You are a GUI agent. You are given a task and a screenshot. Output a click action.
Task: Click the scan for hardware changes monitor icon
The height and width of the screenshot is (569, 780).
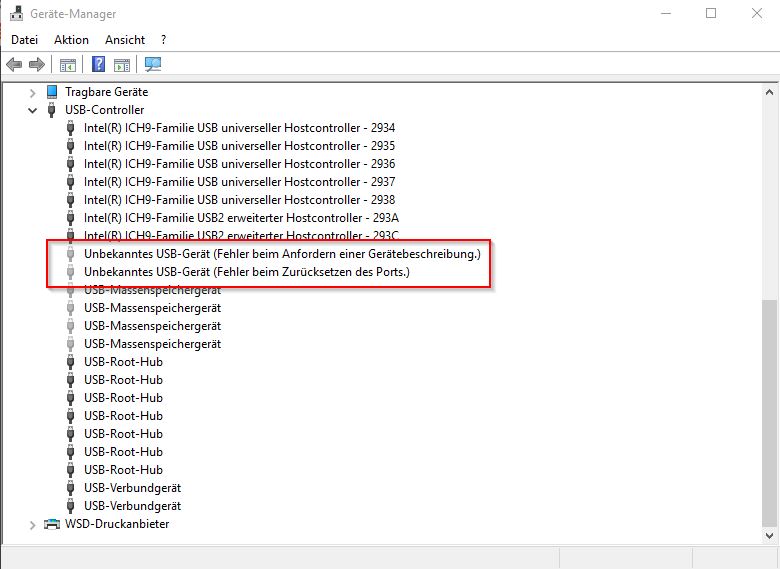tap(153, 65)
